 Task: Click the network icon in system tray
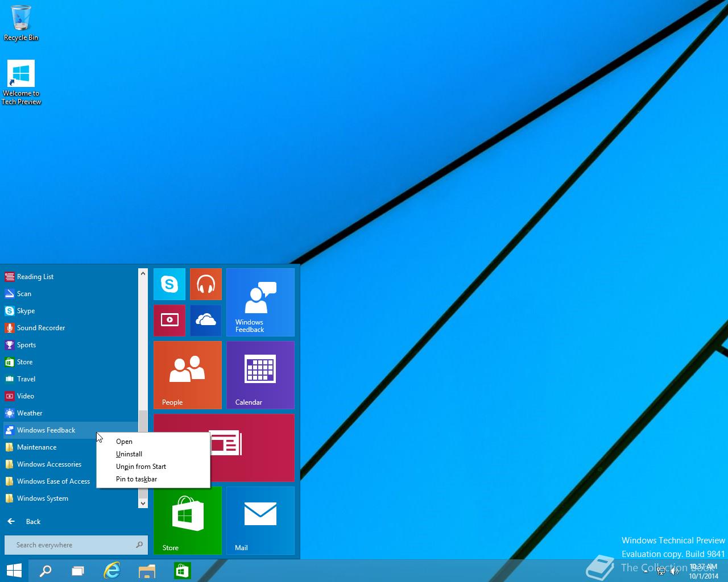(x=661, y=572)
